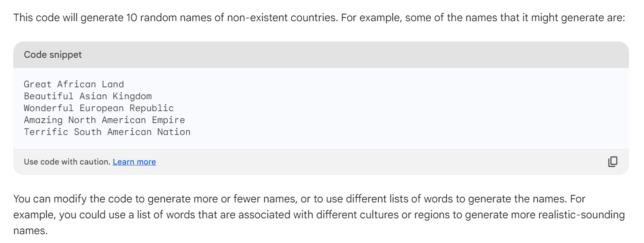
Task: Click the gray code snippet header bar
Action: pos(321,55)
